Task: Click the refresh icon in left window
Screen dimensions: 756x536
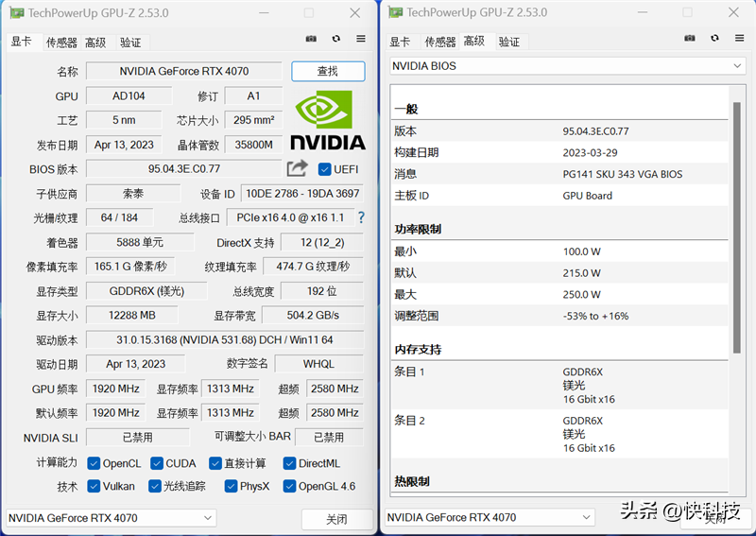Action: [x=336, y=39]
